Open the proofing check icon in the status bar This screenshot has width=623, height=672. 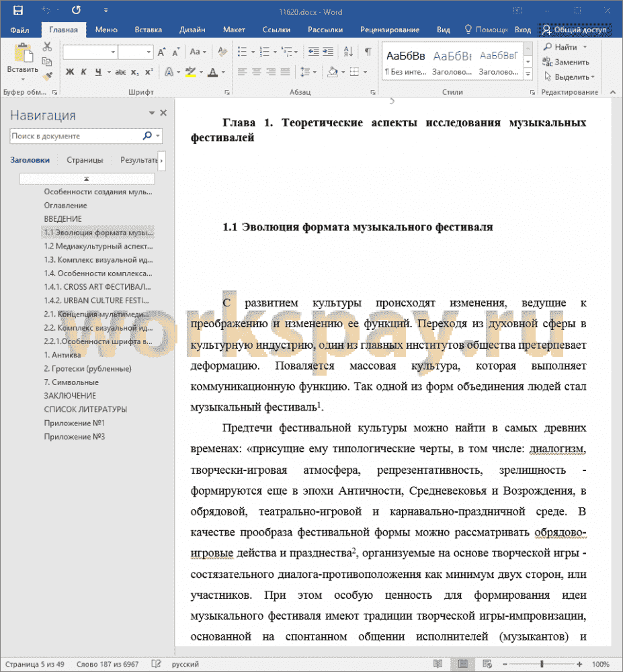157,664
